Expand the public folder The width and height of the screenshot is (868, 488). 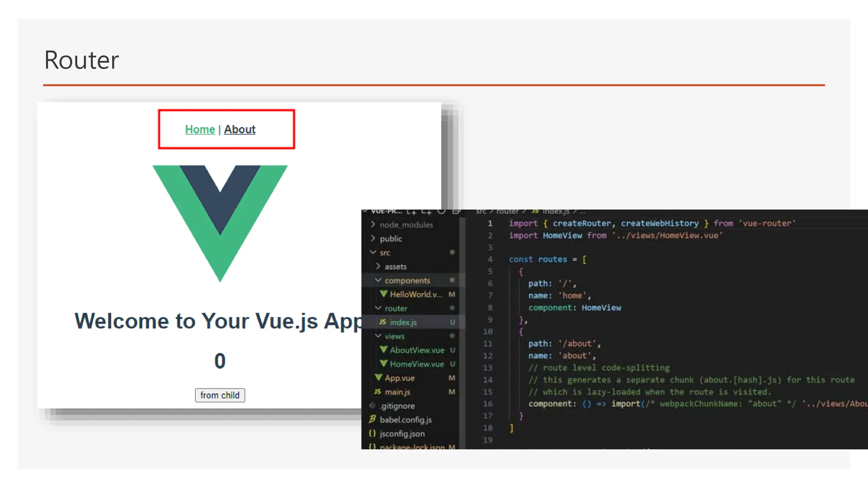(x=373, y=238)
